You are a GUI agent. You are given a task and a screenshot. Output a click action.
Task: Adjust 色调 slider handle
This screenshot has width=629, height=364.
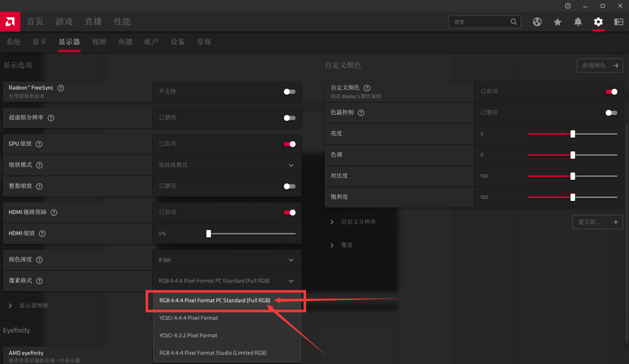point(573,155)
